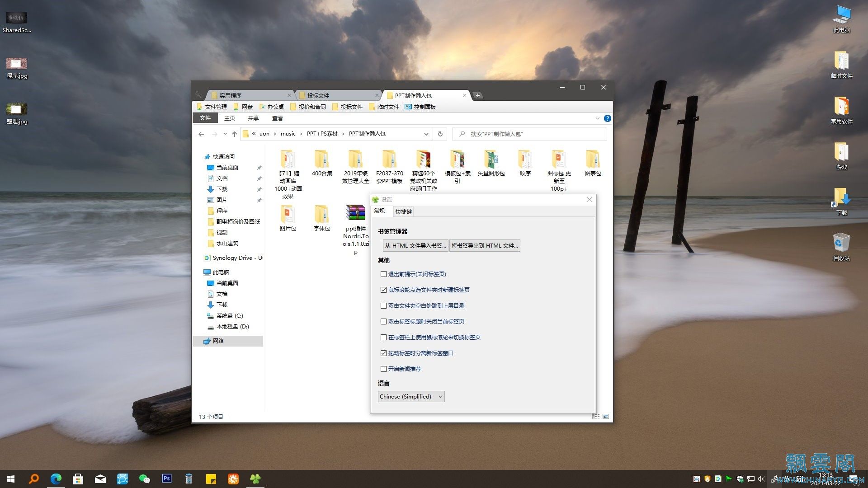
Task: Open the 矢量图形包 folder
Action: [491, 164]
